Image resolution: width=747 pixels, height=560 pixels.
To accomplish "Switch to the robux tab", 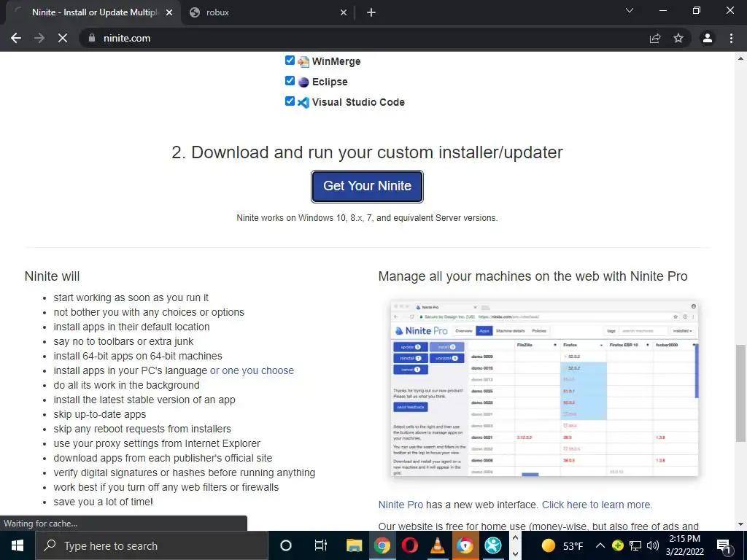I will click(x=268, y=13).
